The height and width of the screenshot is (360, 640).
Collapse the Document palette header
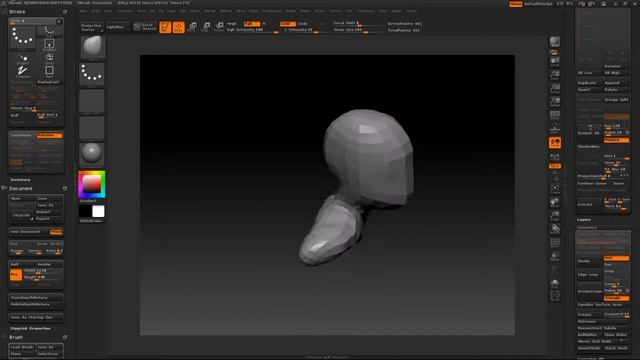pyautogui.click(x=21, y=189)
